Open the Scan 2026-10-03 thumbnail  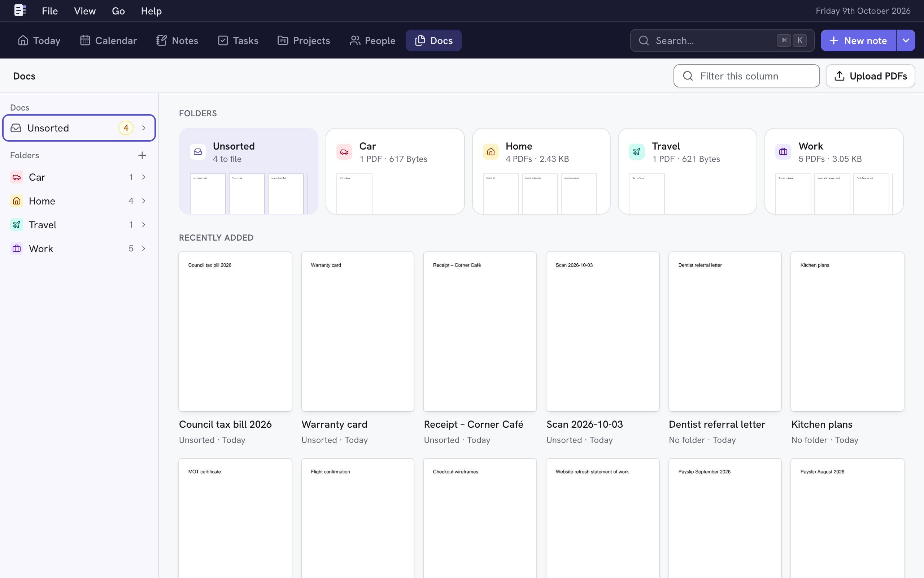coord(602,331)
